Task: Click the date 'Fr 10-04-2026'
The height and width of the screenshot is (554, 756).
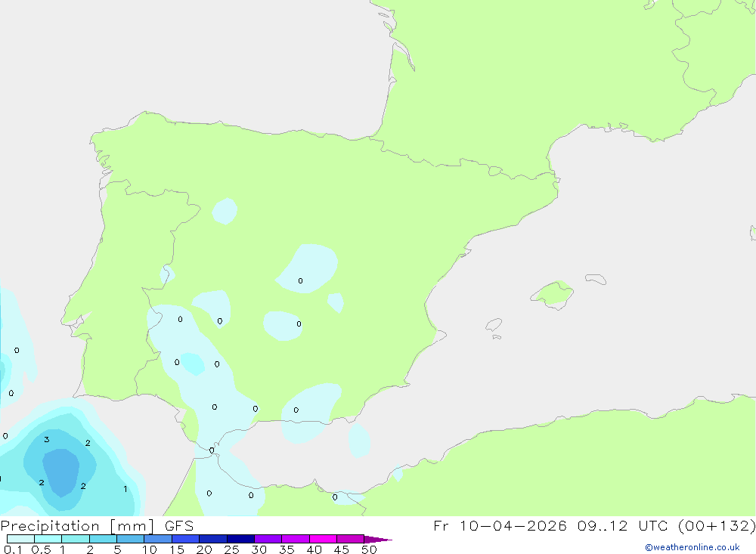Action: tap(500, 525)
